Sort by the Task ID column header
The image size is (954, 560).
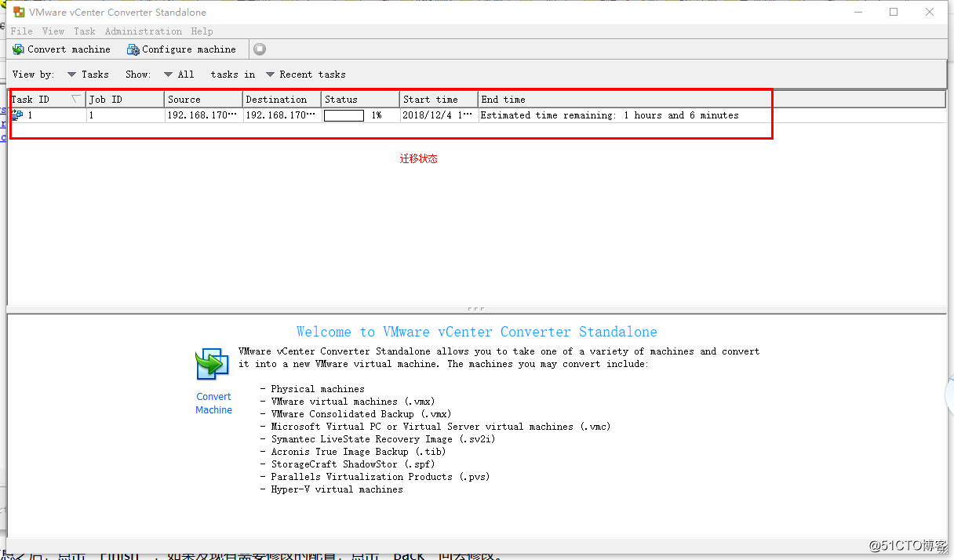click(x=47, y=100)
